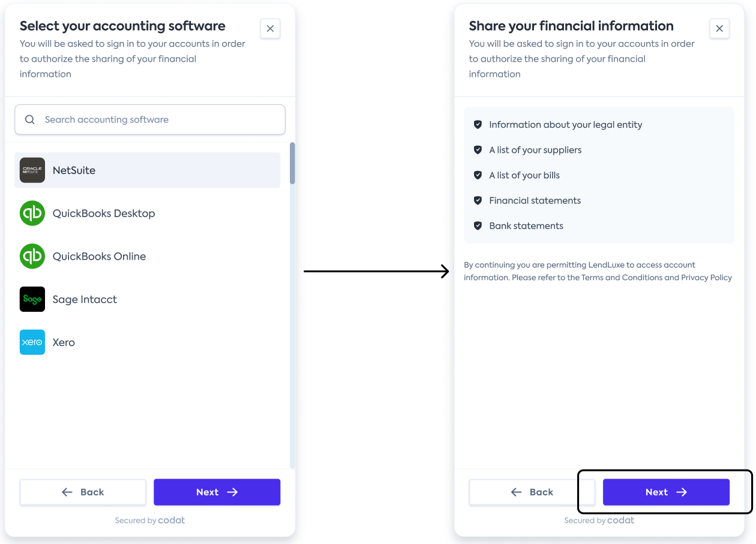Click the Xero logo icon

coord(32,342)
